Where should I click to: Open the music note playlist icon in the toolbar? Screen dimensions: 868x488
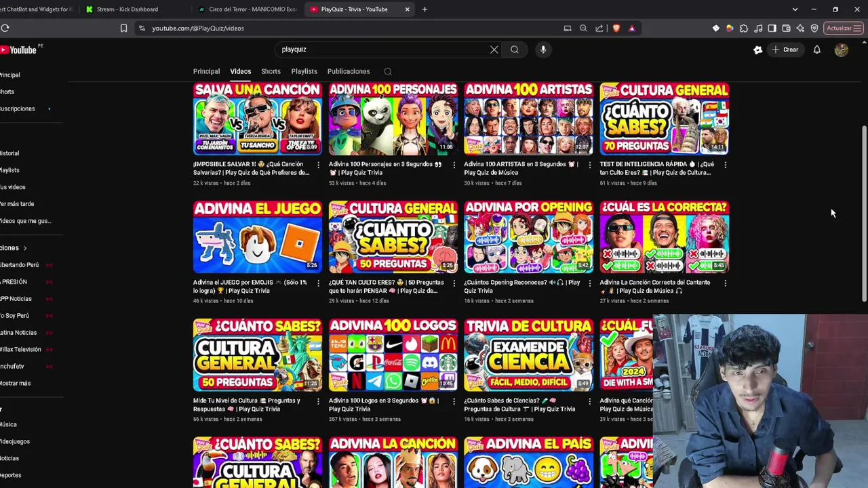tap(758, 28)
